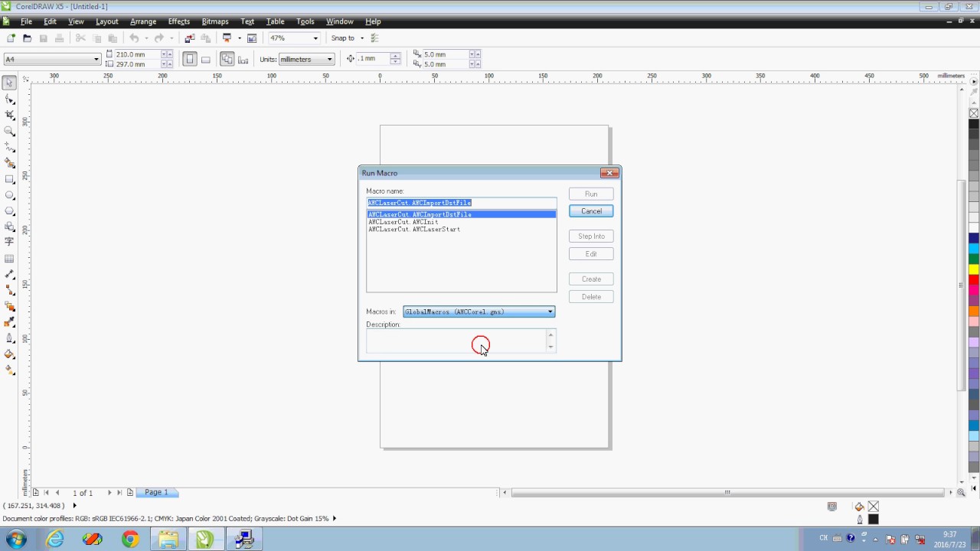Click the Step Into button

point(591,236)
